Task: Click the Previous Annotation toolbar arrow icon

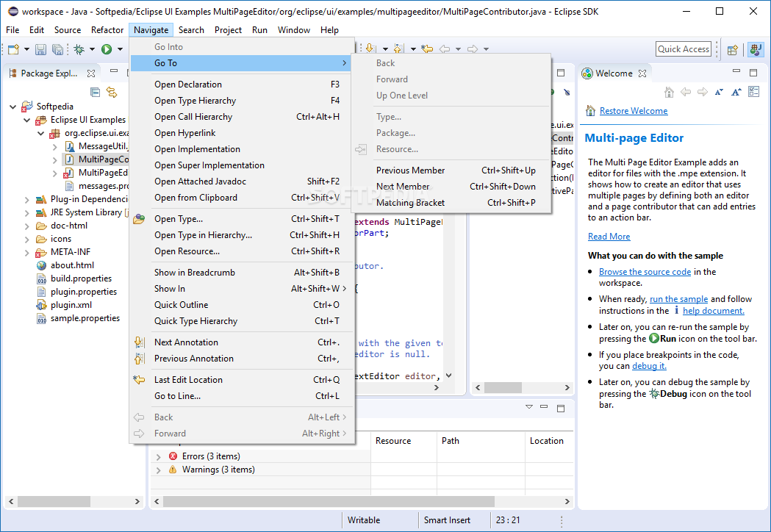Action: tap(398, 48)
